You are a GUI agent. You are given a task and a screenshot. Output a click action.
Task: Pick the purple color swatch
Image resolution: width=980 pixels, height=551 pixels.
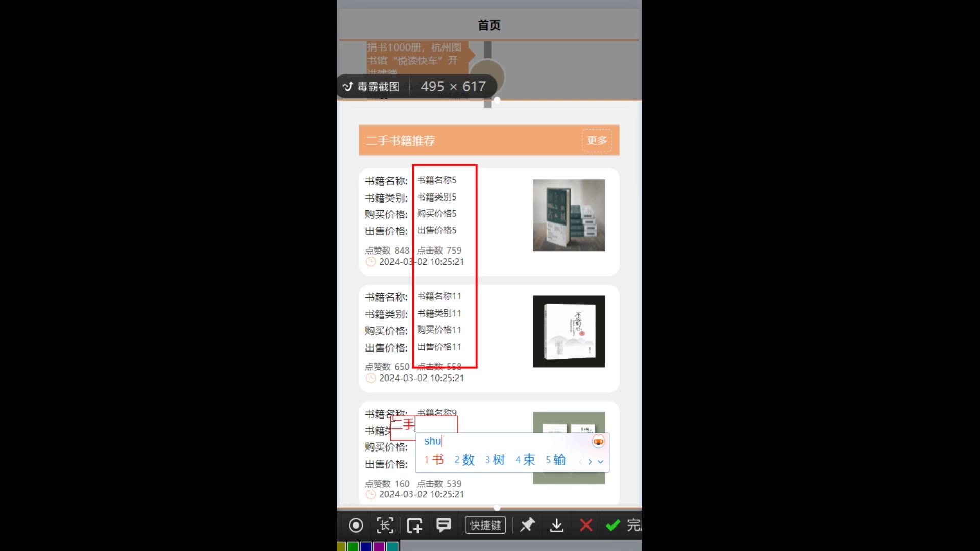point(379,546)
